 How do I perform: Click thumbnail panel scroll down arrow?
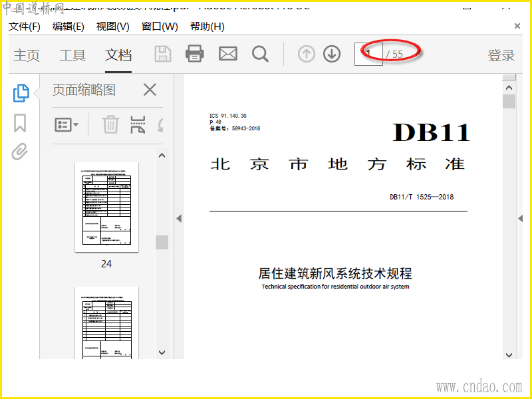point(162,352)
